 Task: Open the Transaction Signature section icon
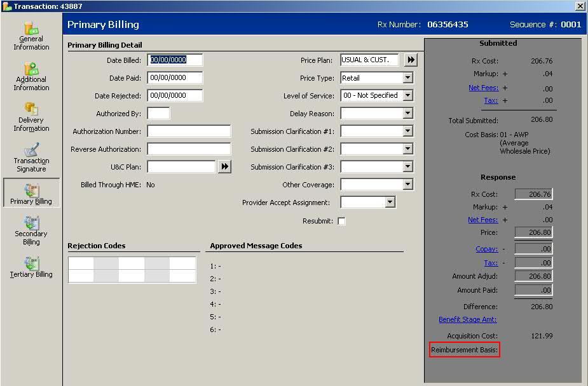31,149
